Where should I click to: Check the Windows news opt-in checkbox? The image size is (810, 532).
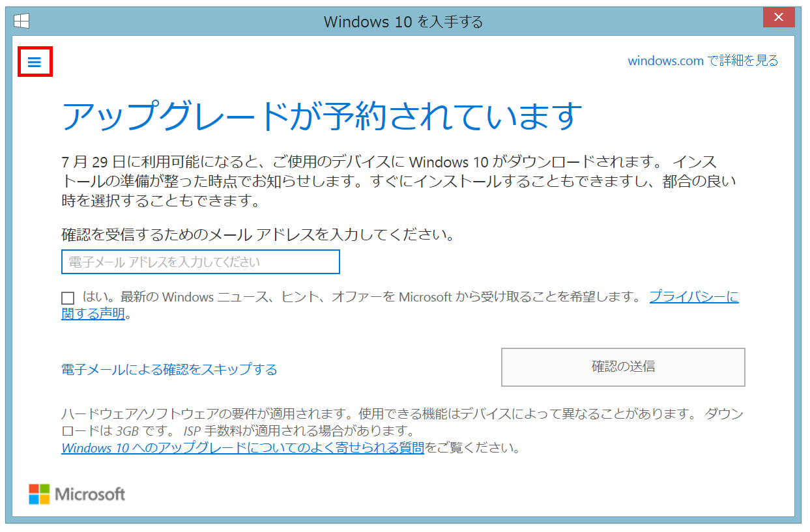(x=68, y=298)
